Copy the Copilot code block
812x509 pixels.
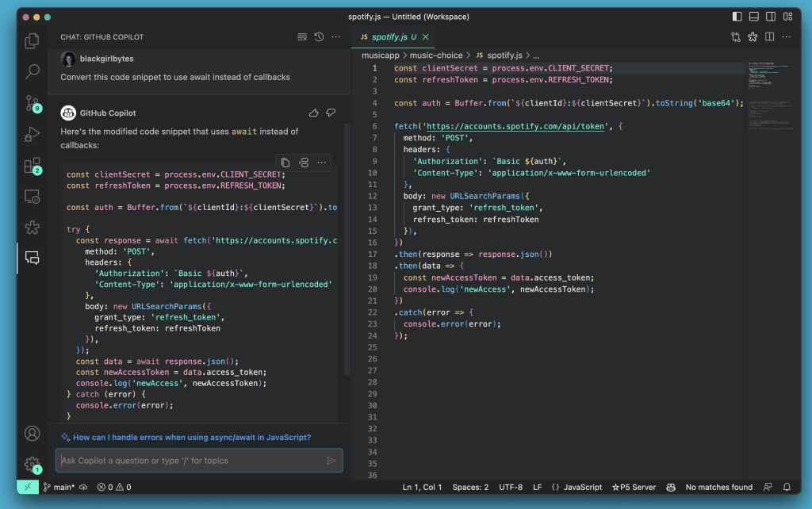coord(285,163)
